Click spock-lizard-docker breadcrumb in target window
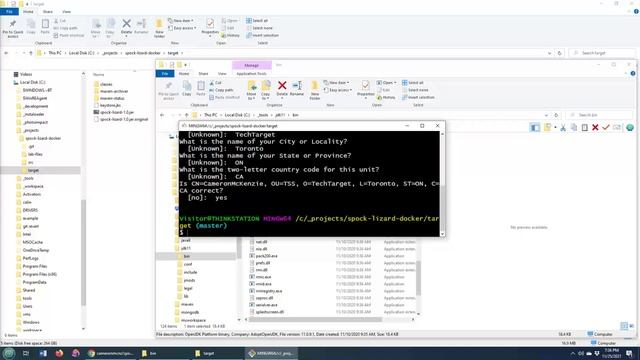 [x=143, y=53]
